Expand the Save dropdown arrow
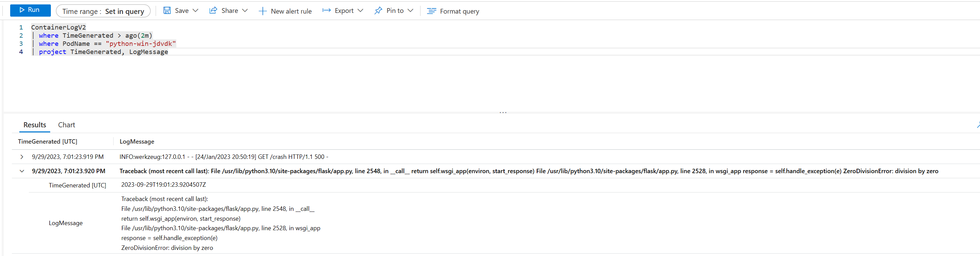 (x=196, y=11)
